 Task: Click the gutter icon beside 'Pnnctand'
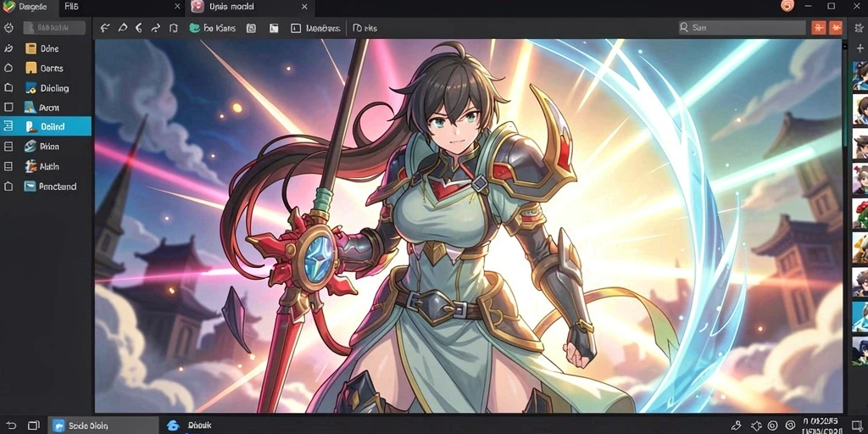coord(8,186)
